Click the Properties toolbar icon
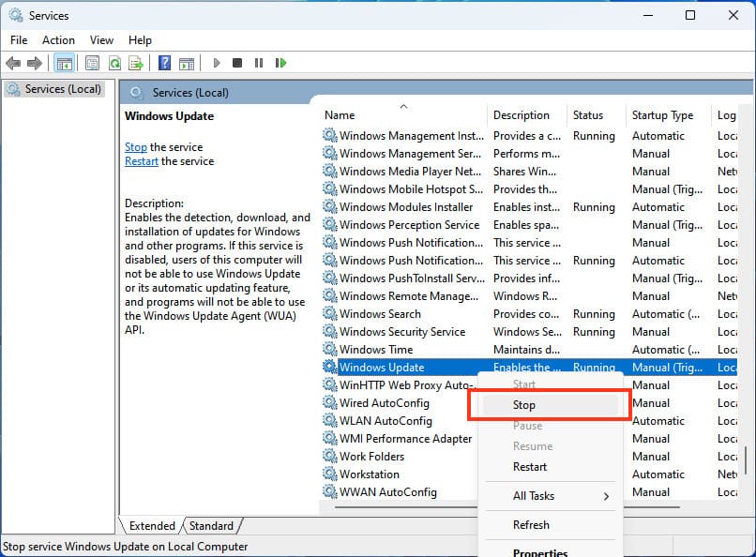This screenshot has height=557, width=756. point(92,63)
